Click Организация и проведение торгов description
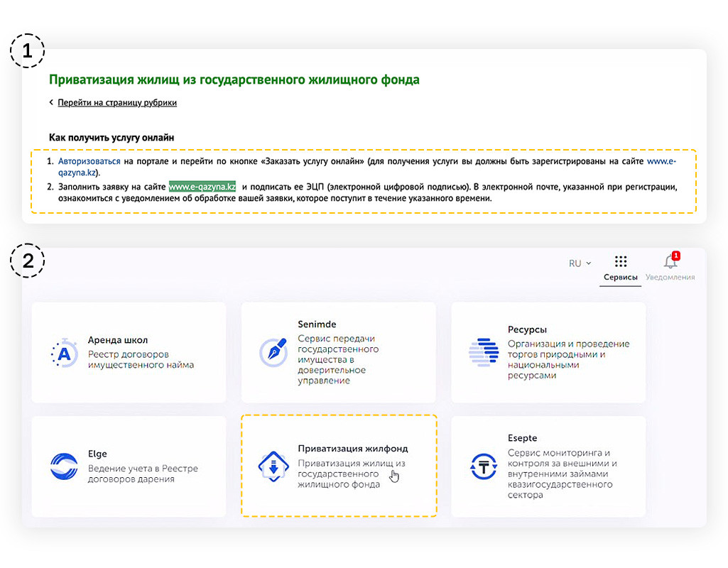The image size is (728, 568). pyautogui.click(x=568, y=360)
